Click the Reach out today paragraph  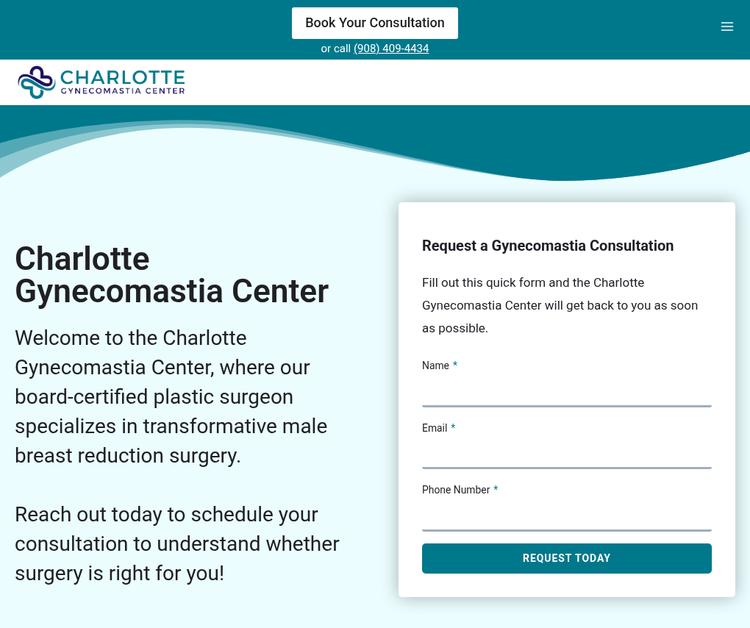177,544
